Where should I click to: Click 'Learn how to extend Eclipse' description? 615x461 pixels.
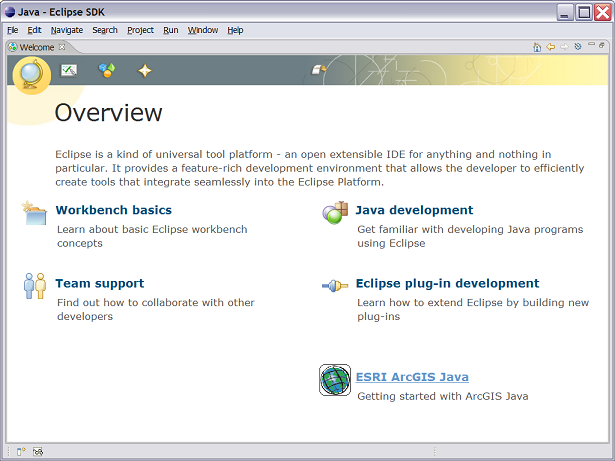pyautogui.click(x=473, y=310)
